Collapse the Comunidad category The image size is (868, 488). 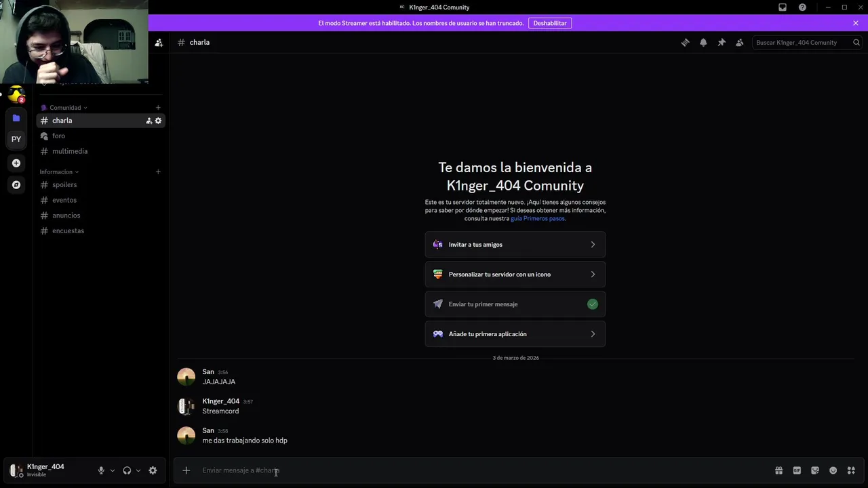pyautogui.click(x=64, y=108)
